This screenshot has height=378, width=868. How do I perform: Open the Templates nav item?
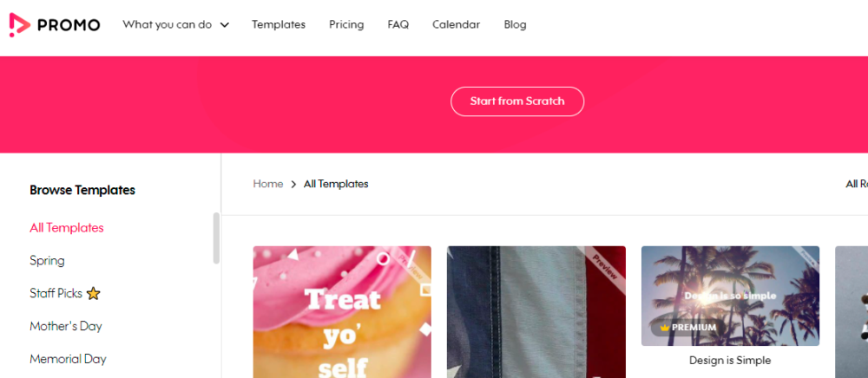tap(279, 25)
